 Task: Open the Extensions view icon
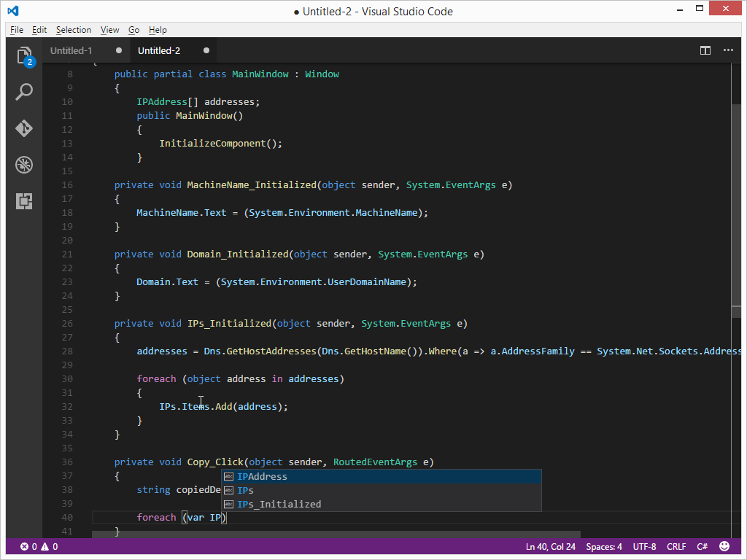[x=24, y=201]
